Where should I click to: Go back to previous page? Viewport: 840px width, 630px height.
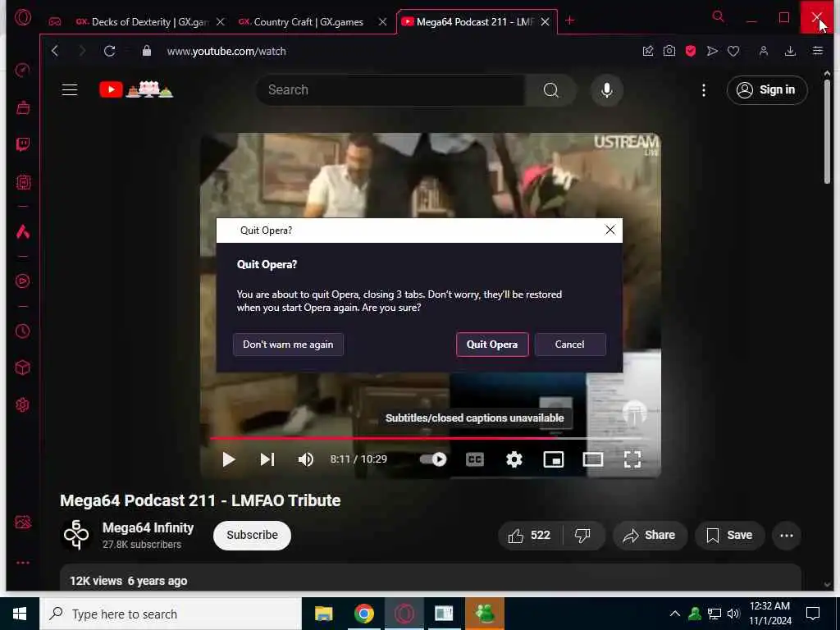55,51
